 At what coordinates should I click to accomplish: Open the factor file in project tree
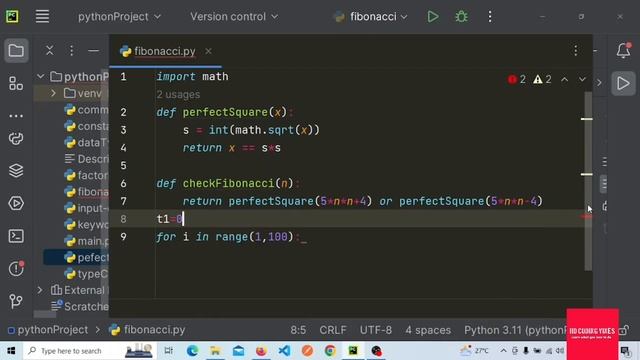tap(86, 175)
